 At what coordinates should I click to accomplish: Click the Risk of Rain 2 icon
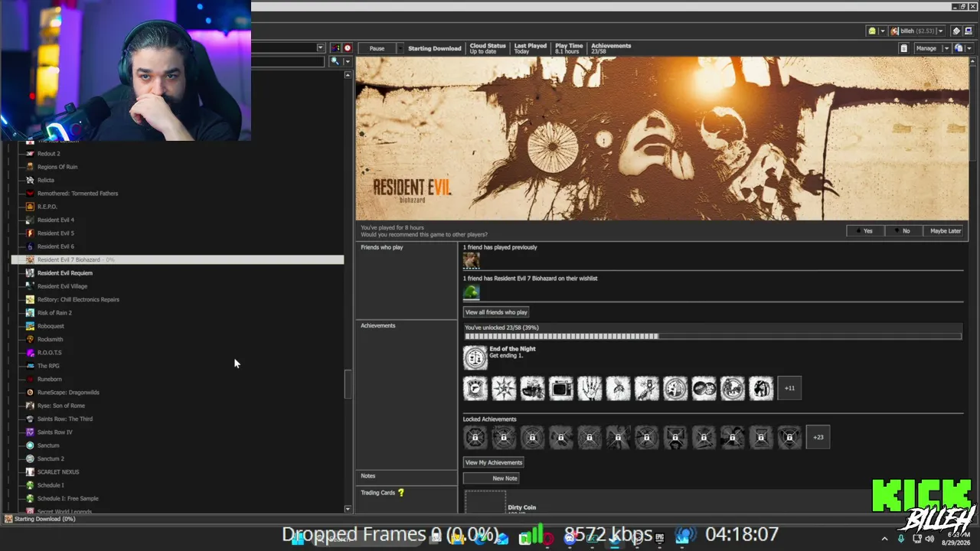[30, 313]
